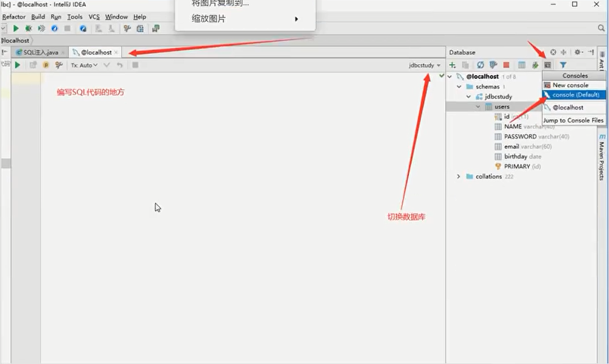The height and width of the screenshot is (364, 609).
Task: Collapse the jdbcstudy schema node in the tree
Action: click(469, 97)
